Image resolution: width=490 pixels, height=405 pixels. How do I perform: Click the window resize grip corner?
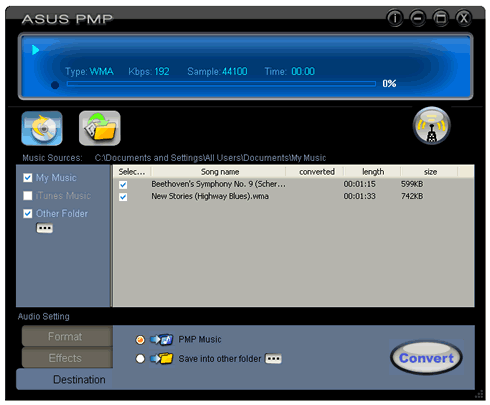pyautogui.click(x=479, y=394)
